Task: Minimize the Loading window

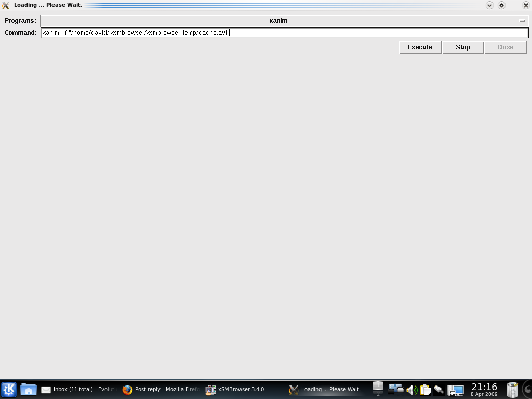Action: click(x=489, y=5)
